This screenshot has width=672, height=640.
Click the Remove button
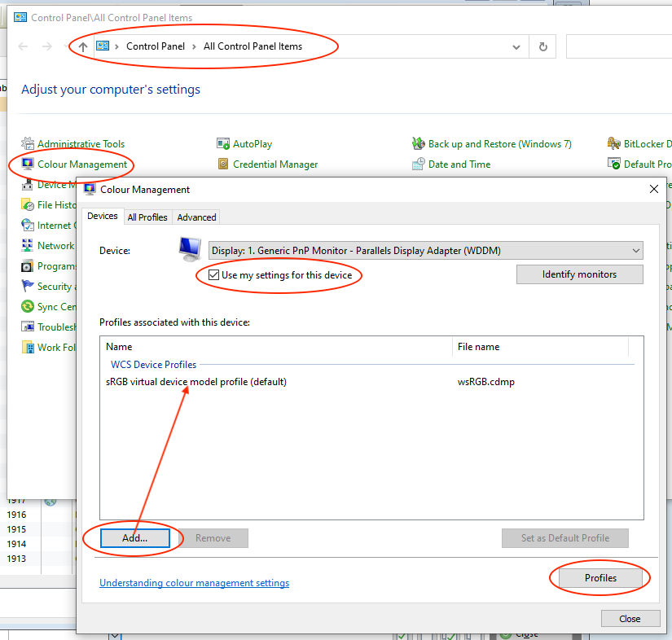point(213,538)
